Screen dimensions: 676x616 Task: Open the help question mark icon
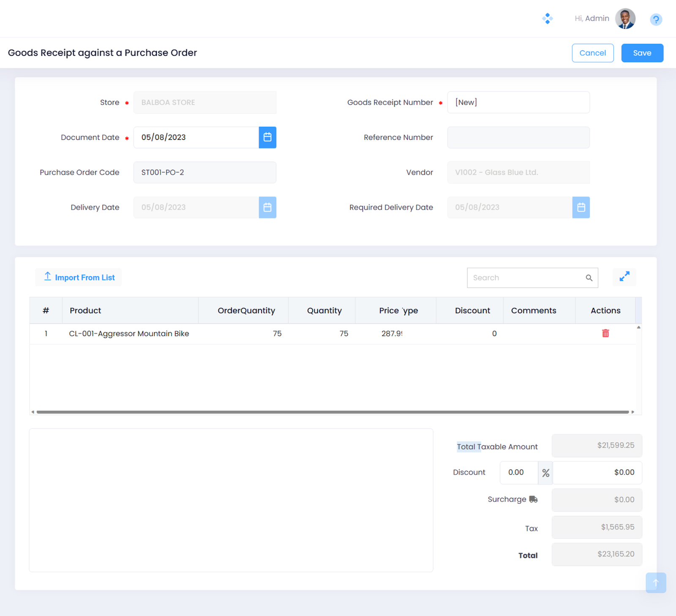(656, 19)
